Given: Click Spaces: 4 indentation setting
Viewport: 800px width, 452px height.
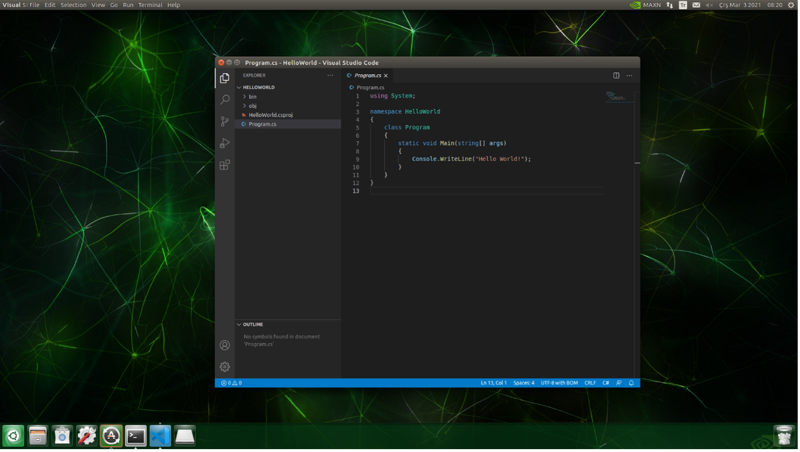Looking at the screenshot, I should [x=524, y=384].
